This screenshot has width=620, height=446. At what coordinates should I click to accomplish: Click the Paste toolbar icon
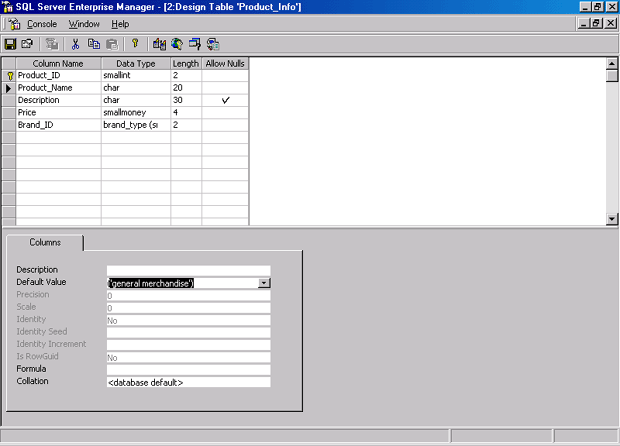(112, 44)
